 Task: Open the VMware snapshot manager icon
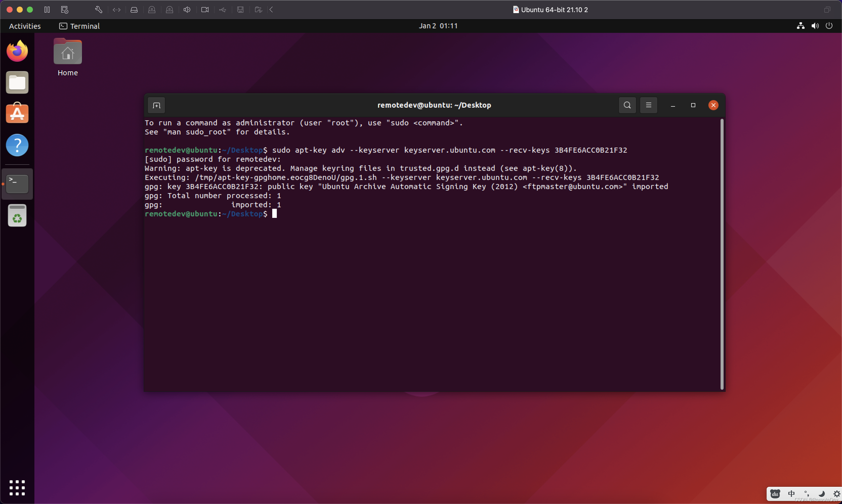[x=65, y=10]
